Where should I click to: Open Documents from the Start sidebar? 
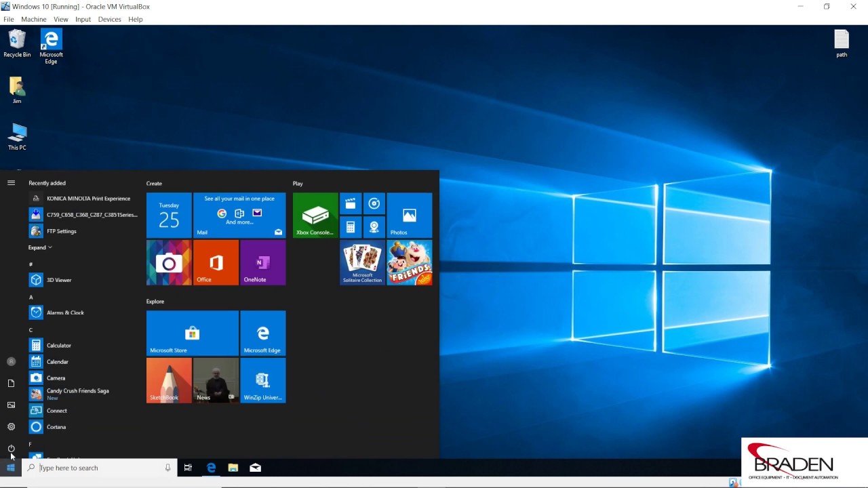click(x=11, y=384)
